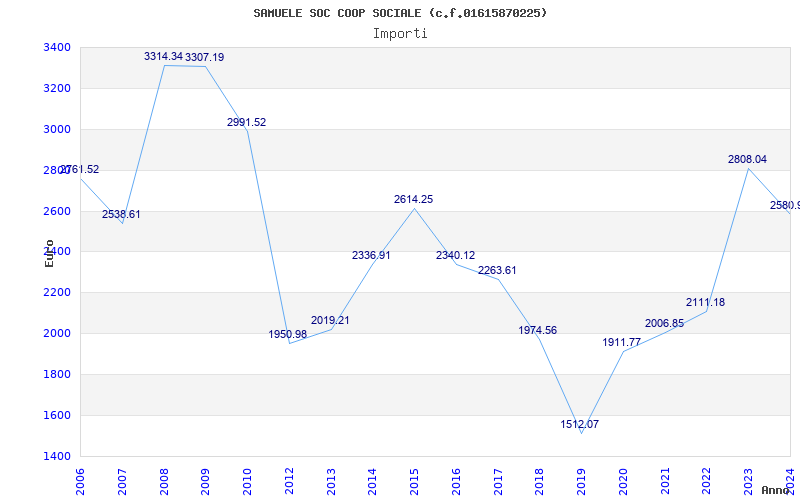Click data label 2761.52 for 2006
This screenshot has height=500, width=800.
click(x=80, y=169)
